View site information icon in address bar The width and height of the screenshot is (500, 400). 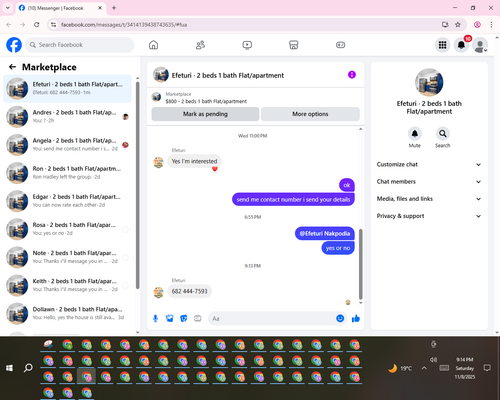pyautogui.click(x=53, y=25)
